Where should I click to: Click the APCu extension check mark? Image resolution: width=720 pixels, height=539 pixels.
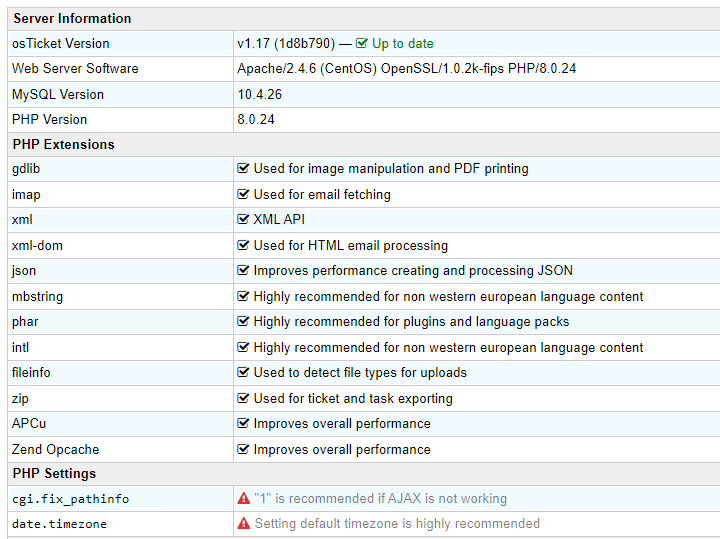pos(243,423)
